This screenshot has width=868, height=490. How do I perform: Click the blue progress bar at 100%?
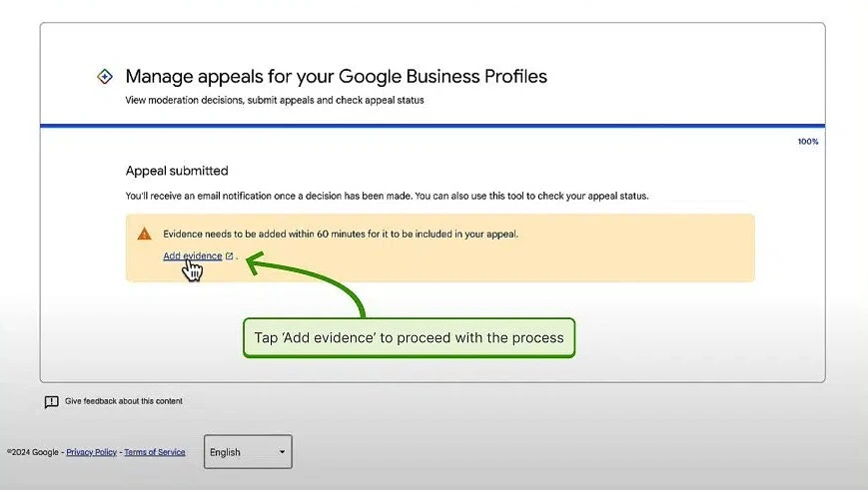433,126
